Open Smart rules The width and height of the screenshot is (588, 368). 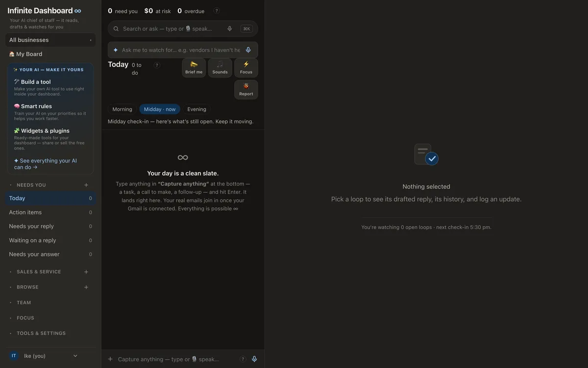pyautogui.click(x=50, y=112)
